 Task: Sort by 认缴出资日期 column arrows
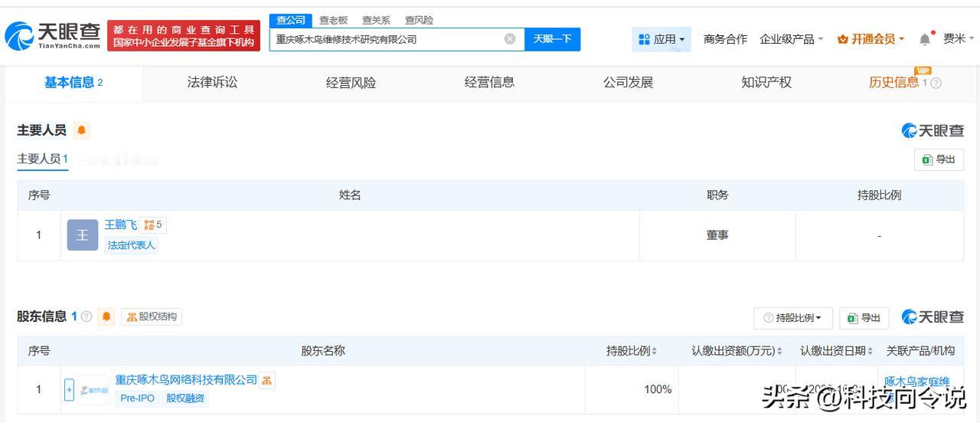click(871, 351)
